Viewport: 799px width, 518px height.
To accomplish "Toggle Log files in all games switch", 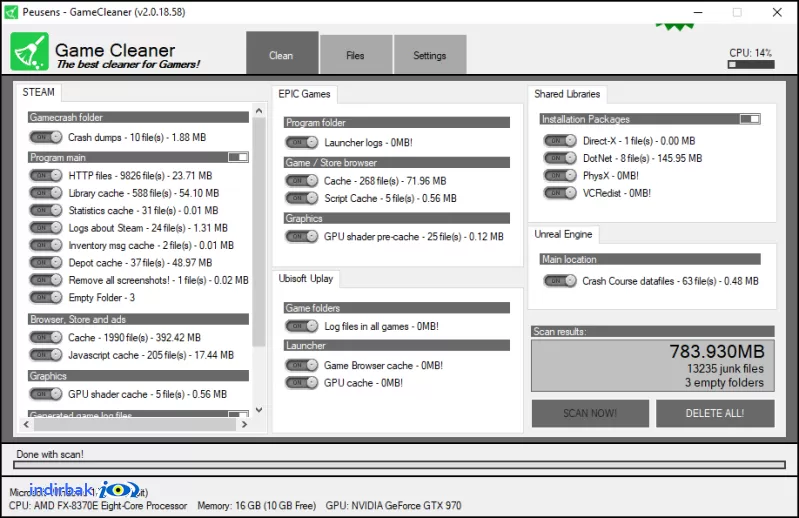I will click(302, 326).
